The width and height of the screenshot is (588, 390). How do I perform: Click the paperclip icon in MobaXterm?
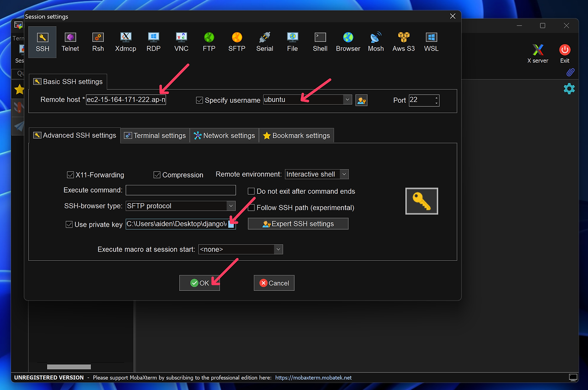570,72
